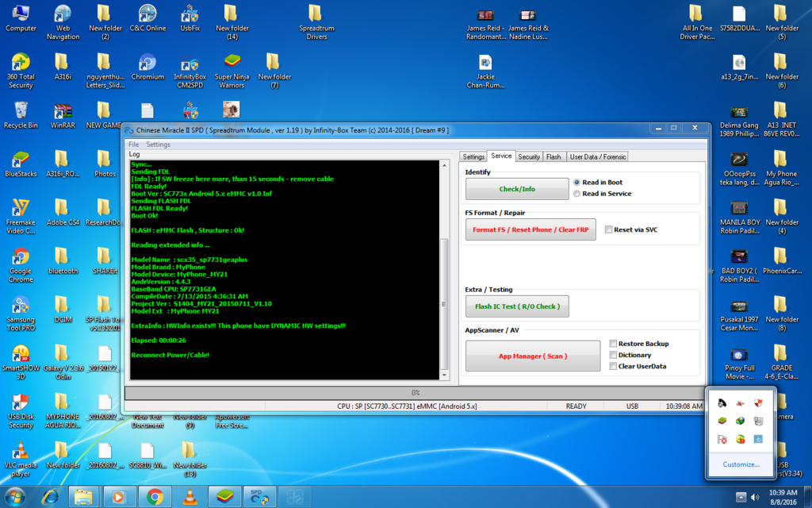Select the Samsung Tool PRO desktop icon
The width and height of the screenshot is (812, 508).
tap(21, 314)
